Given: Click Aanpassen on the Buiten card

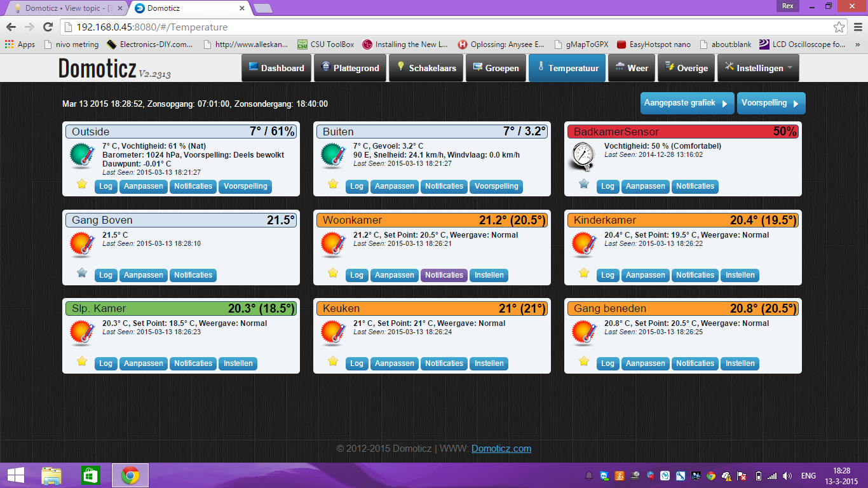Looking at the screenshot, I should (395, 186).
